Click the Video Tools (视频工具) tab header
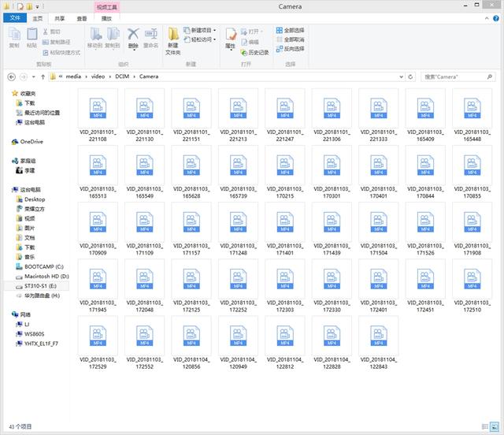504x435 pixels. pos(107,7)
